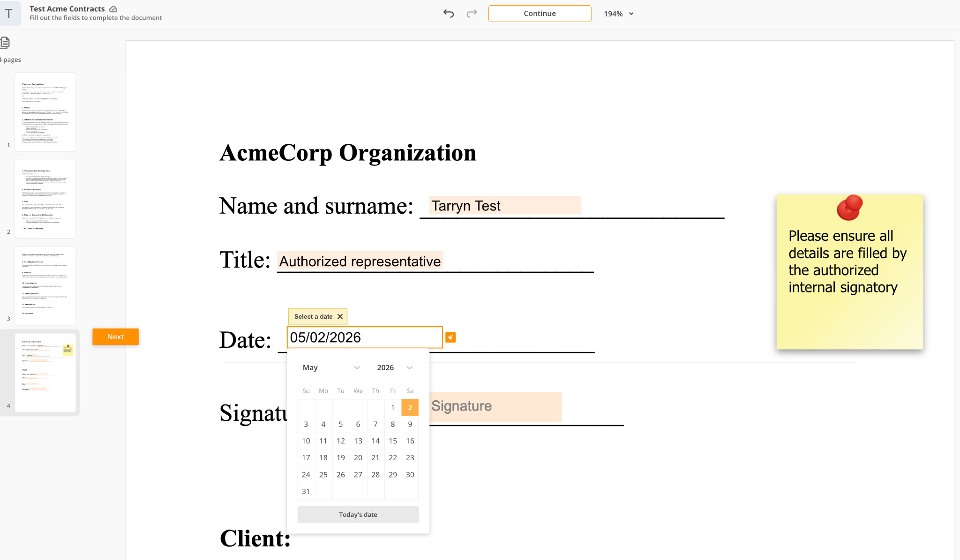The height and width of the screenshot is (560, 960).
Task: Close the 'Select a date' tooltip
Action: [340, 317]
